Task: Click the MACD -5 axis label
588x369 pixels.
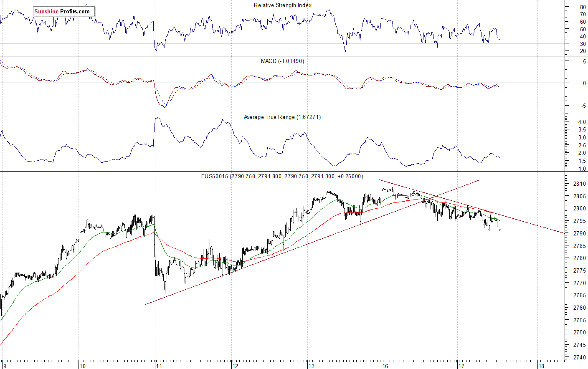Action: pos(583,106)
